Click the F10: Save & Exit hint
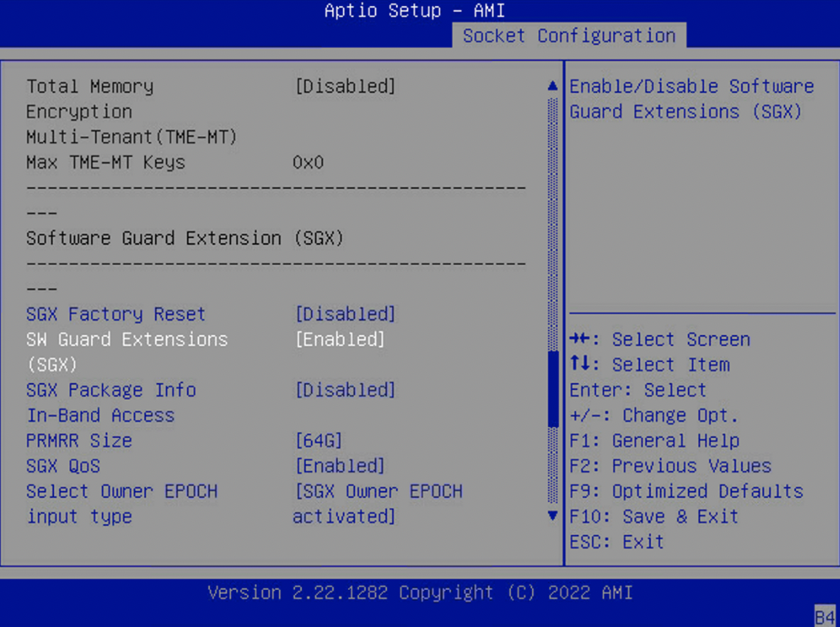Viewport: 840px width, 627px height. point(654,517)
